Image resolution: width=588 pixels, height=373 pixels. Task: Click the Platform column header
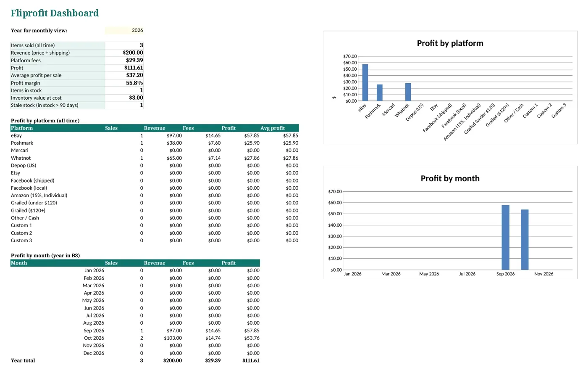click(x=22, y=128)
